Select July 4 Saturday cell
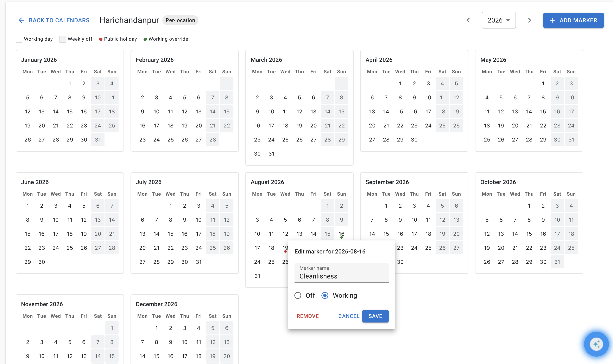 pos(213,206)
